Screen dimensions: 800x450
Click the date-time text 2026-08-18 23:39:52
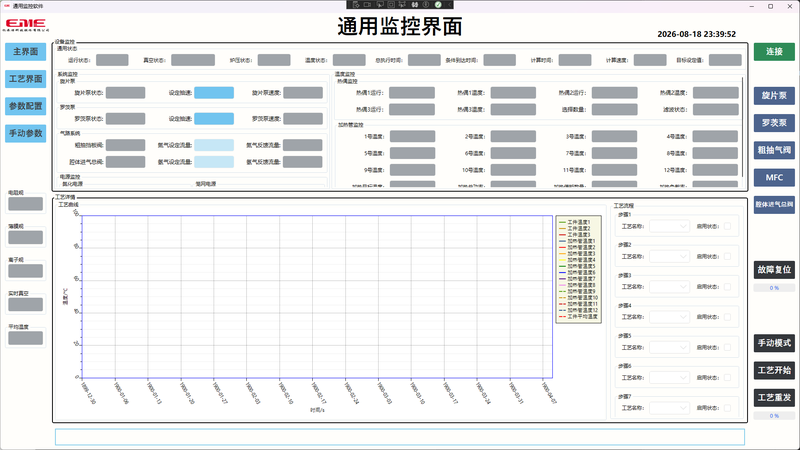coord(696,34)
